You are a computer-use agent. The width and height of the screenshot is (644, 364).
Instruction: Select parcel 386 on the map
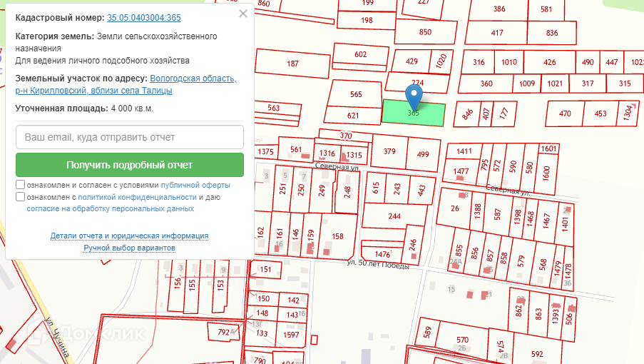pos(499,9)
